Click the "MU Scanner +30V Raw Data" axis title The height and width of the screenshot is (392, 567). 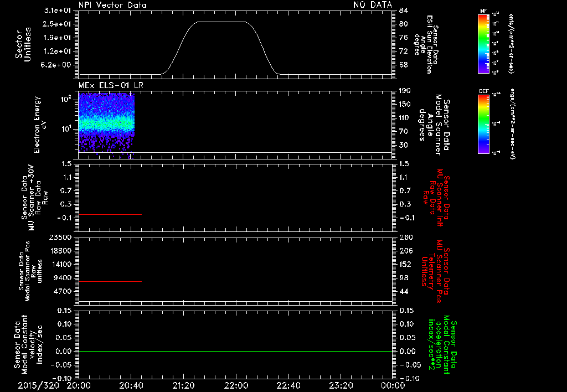pyautogui.click(x=35, y=198)
